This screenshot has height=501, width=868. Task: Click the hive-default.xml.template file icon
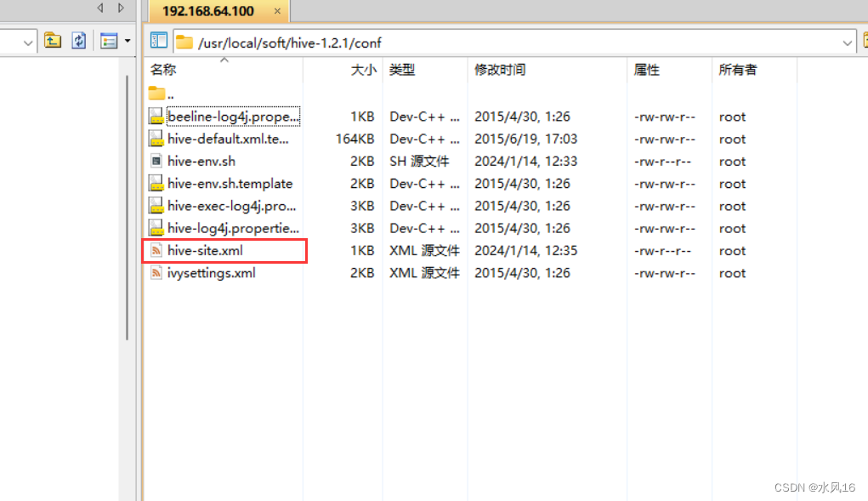156,139
